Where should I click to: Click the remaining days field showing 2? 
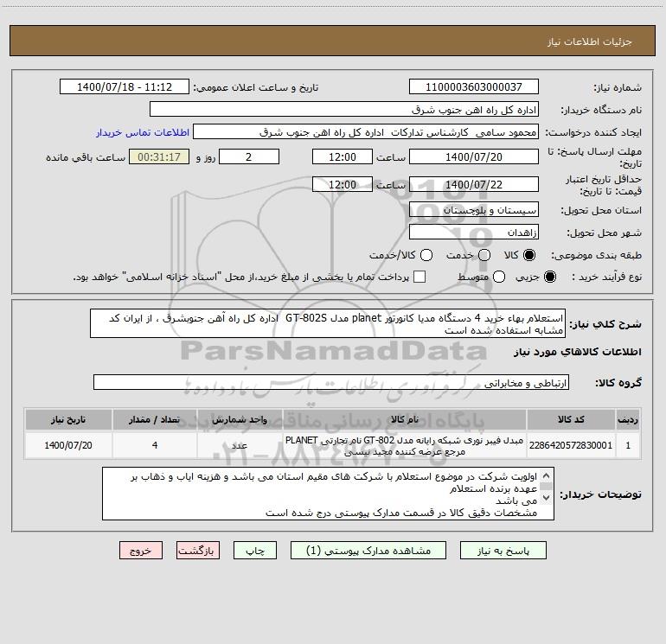249,156
